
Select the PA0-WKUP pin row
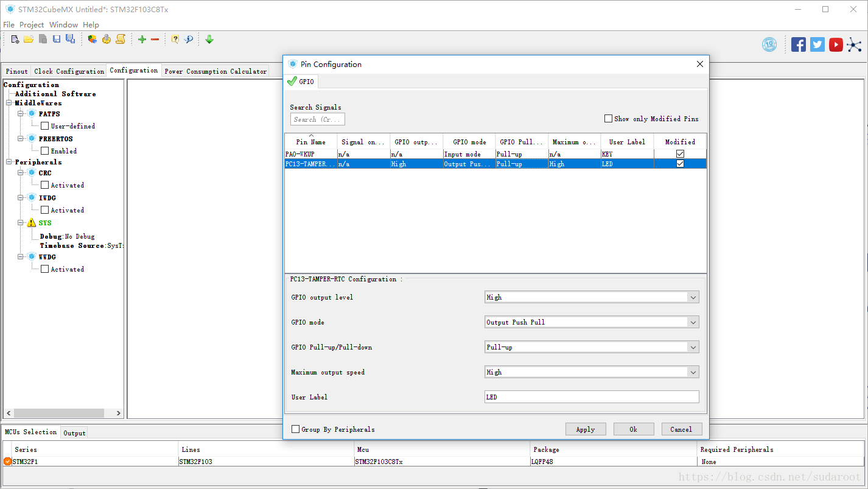click(x=495, y=154)
